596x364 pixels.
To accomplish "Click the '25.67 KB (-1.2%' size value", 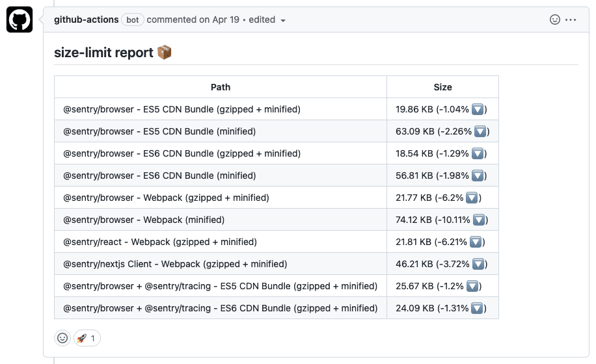I will (x=429, y=286).
